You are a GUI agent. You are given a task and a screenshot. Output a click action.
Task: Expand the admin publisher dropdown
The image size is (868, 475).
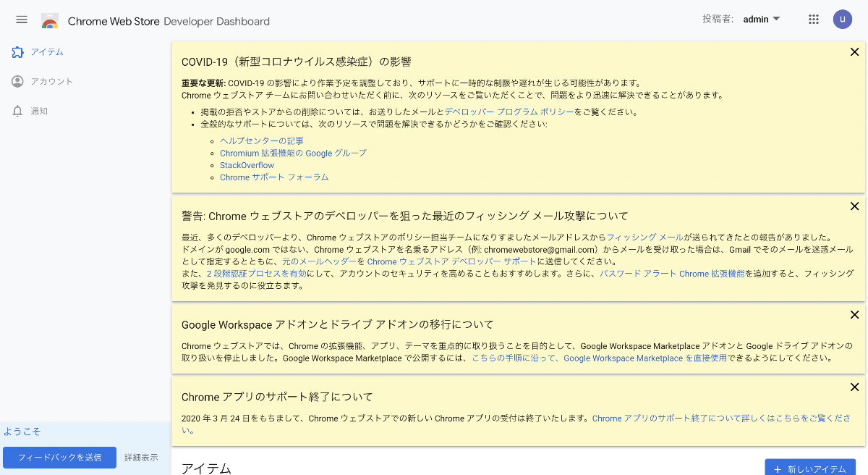click(x=762, y=20)
